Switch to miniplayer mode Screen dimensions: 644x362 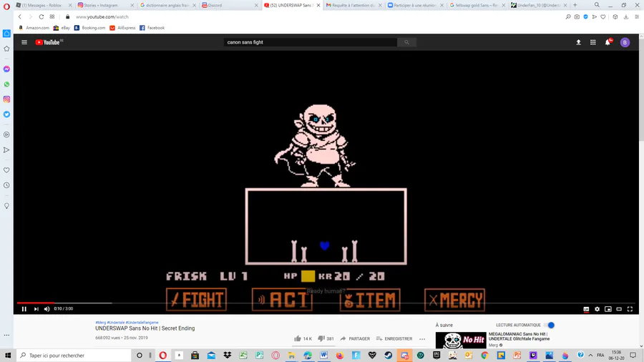tap(608, 309)
